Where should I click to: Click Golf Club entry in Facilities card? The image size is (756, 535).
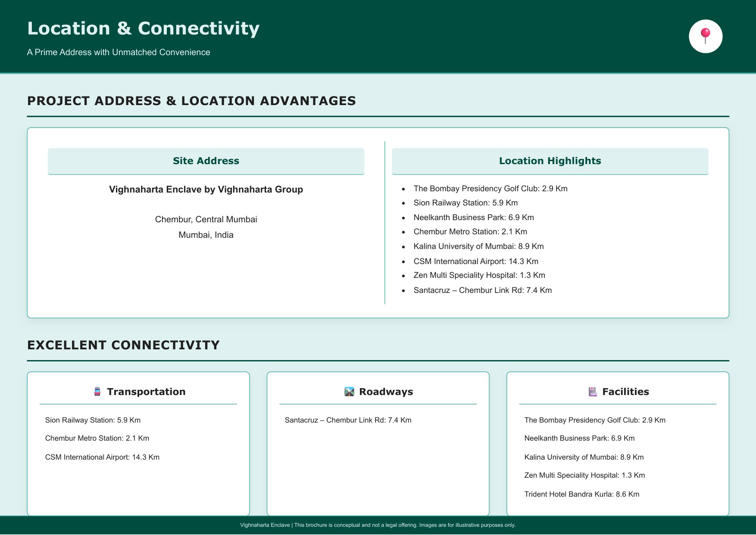595,420
